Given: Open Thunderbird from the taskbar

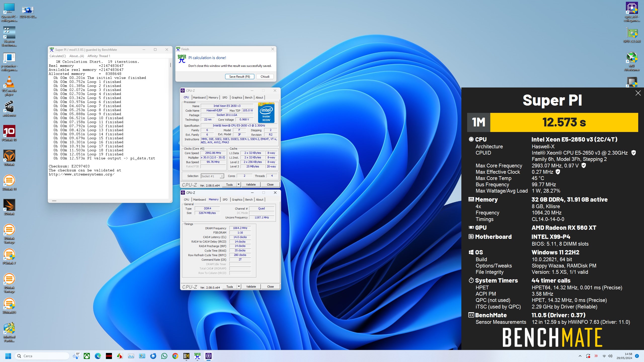Looking at the screenshot, I should click(153, 356).
